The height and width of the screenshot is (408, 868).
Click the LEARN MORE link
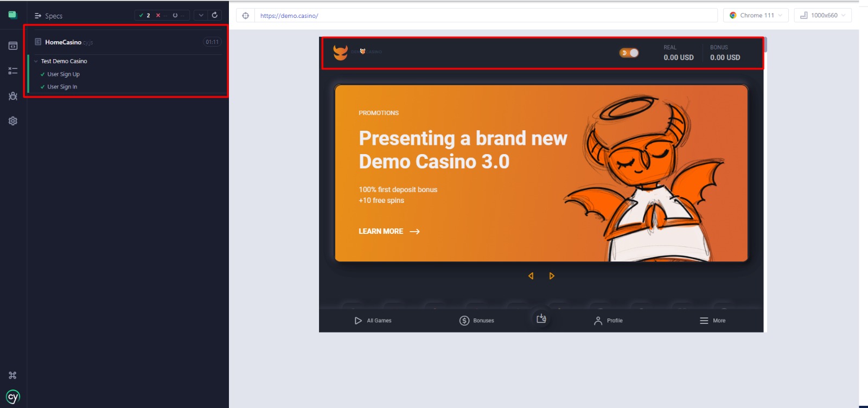[x=389, y=231]
